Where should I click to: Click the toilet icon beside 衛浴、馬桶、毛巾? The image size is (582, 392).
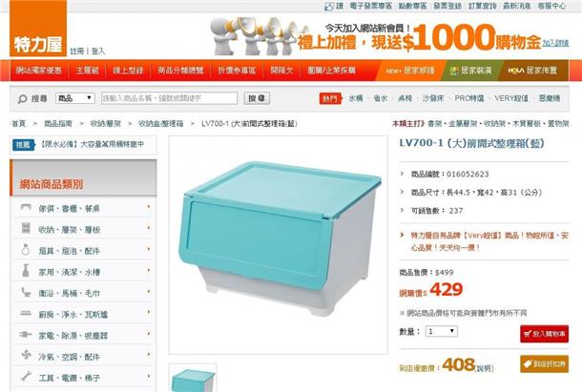click(x=26, y=292)
